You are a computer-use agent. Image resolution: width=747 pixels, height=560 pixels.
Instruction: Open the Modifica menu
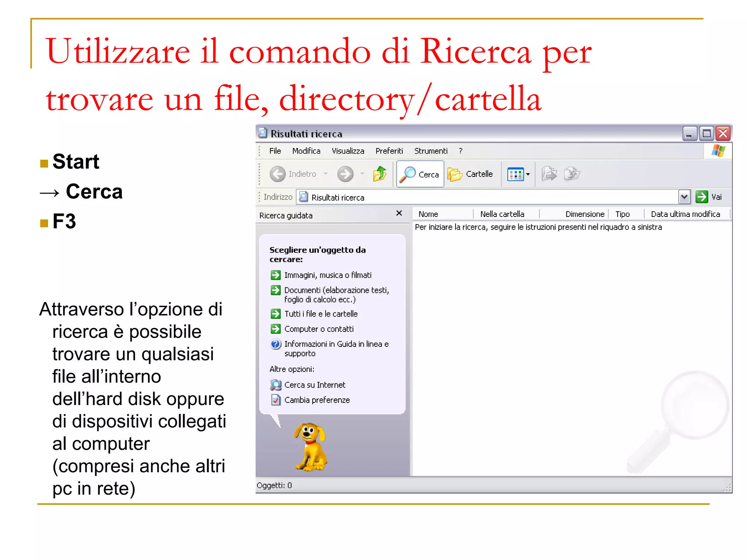click(x=306, y=151)
